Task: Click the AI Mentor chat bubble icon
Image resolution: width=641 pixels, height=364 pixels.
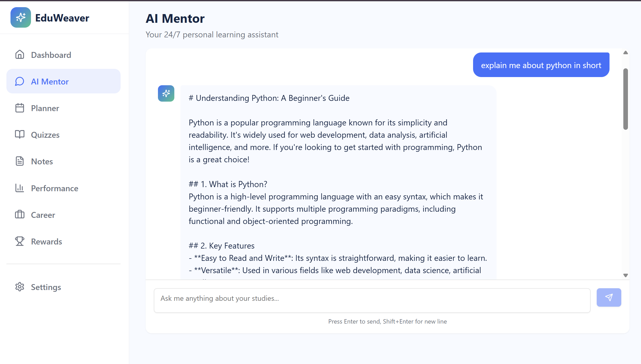Action: (20, 81)
